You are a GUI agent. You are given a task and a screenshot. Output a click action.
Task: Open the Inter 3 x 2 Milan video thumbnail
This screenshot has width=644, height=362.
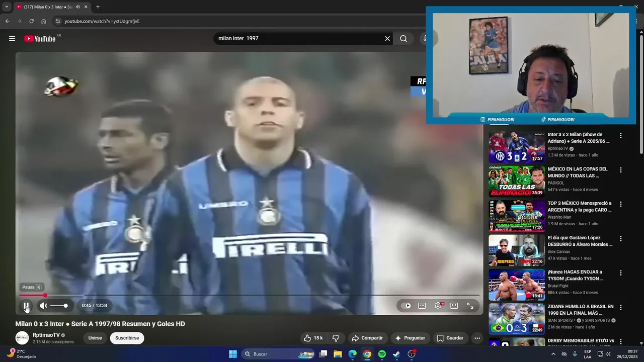pos(517,147)
